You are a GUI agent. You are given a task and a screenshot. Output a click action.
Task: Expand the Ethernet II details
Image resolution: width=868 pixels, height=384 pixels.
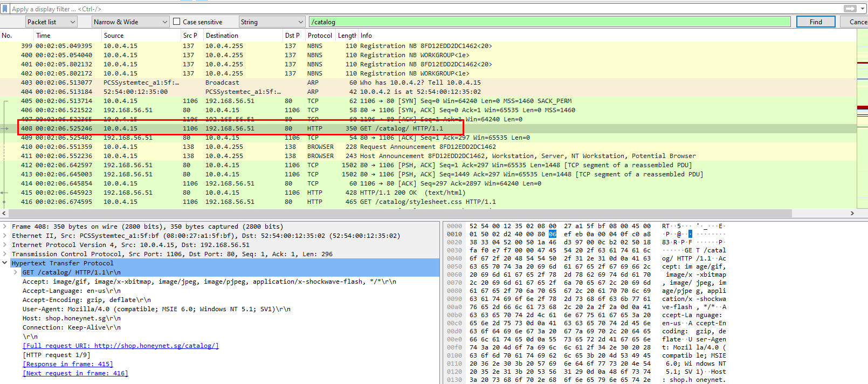pos(5,236)
